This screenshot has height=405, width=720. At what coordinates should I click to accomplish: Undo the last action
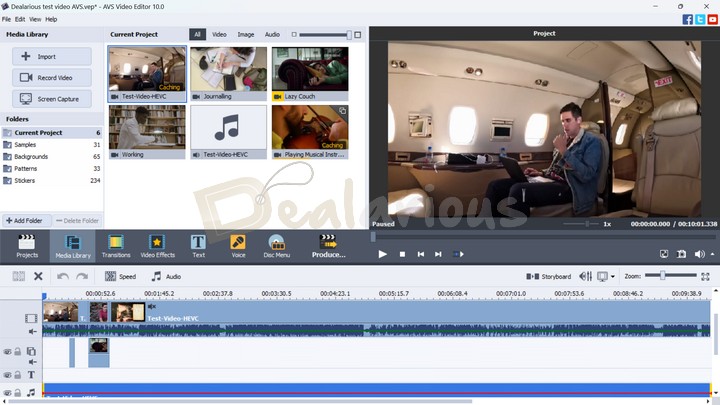pyautogui.click(x=62, y=276)
